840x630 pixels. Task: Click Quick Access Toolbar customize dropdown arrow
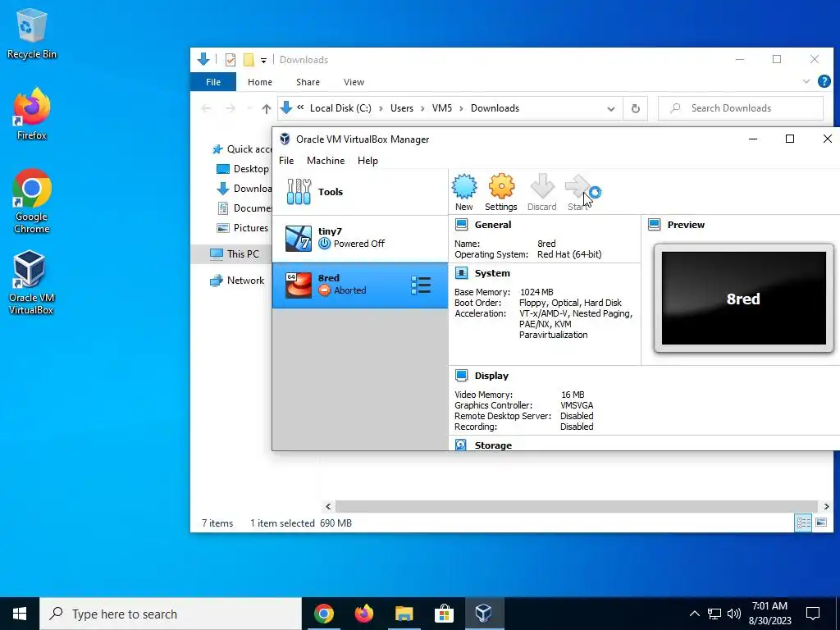pos(263,60)
